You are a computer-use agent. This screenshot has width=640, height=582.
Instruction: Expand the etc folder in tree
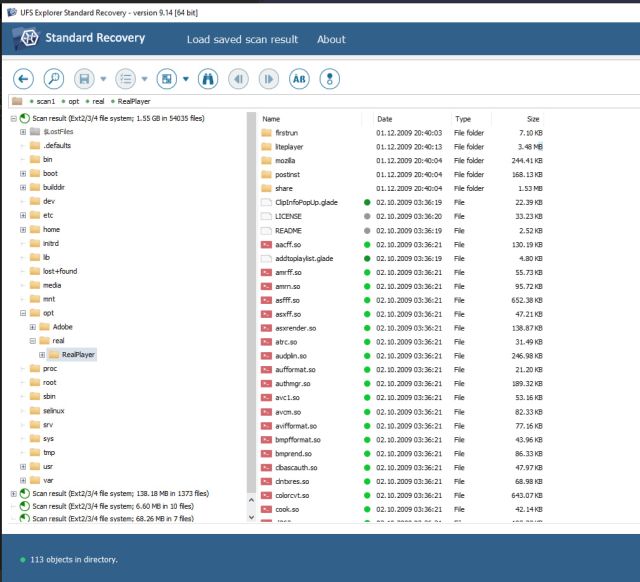pos(23,215)
